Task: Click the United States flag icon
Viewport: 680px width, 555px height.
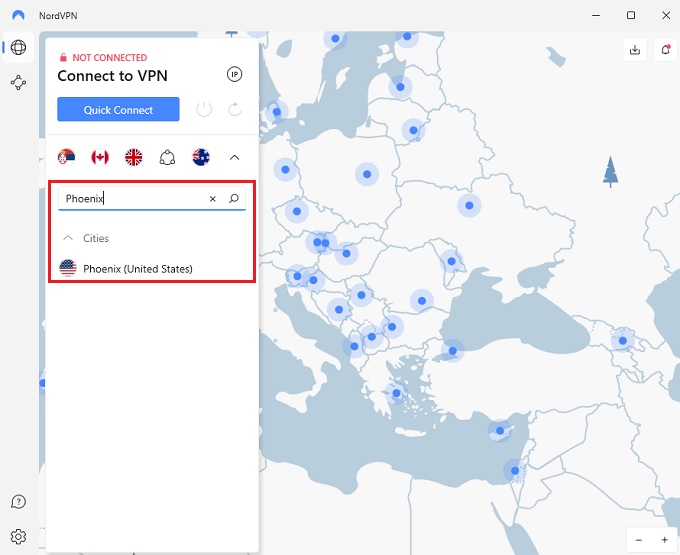Action: pyautogui.click(x=68, y=268)
